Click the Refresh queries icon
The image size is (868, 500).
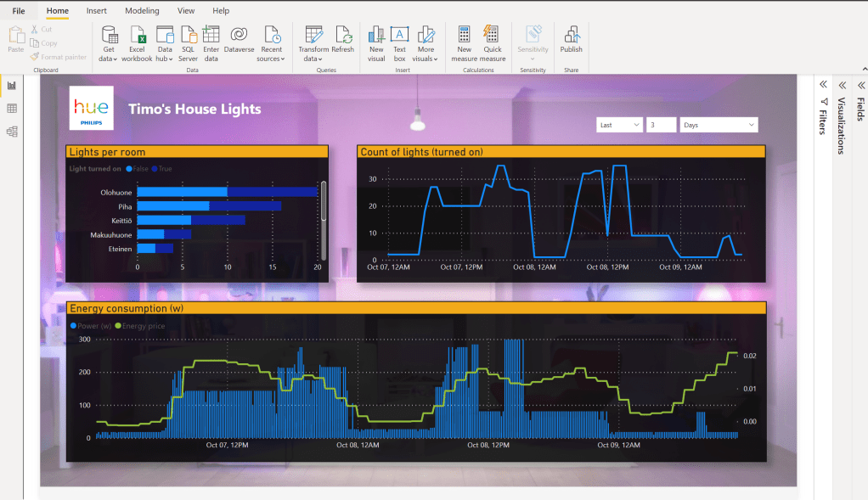click(343, 35)
